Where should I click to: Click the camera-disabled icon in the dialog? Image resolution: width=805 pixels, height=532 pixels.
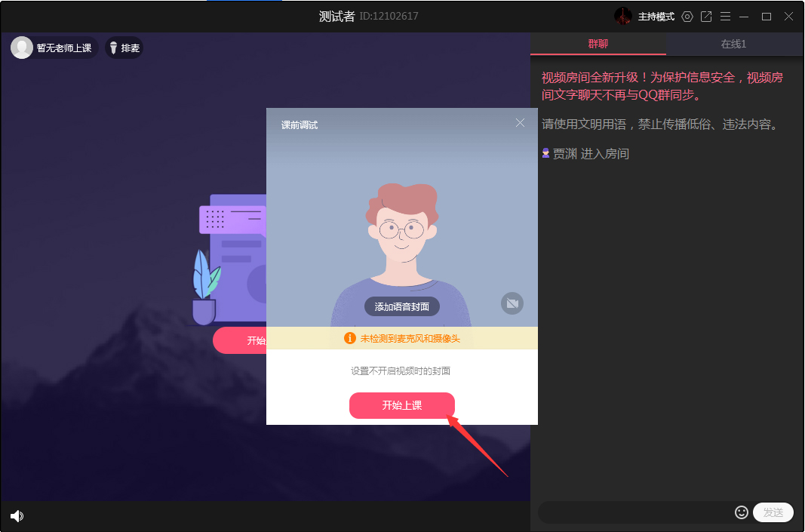[512, 304]
